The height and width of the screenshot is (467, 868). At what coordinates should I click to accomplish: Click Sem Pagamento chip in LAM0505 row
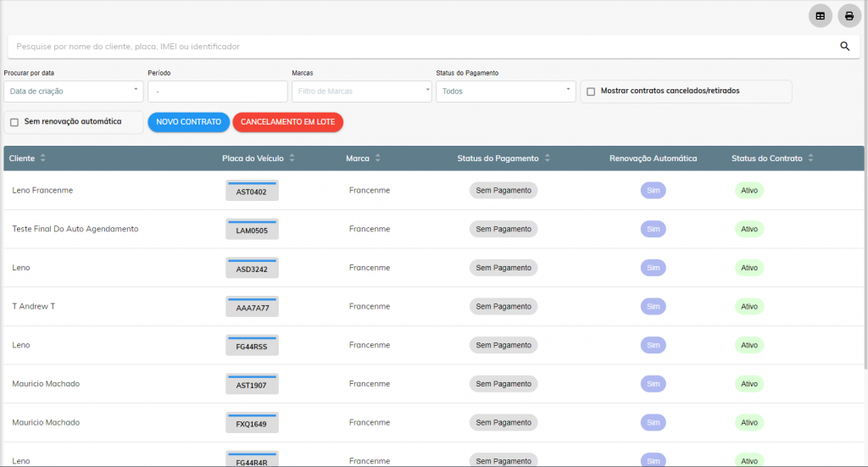[x=504, y=229]
